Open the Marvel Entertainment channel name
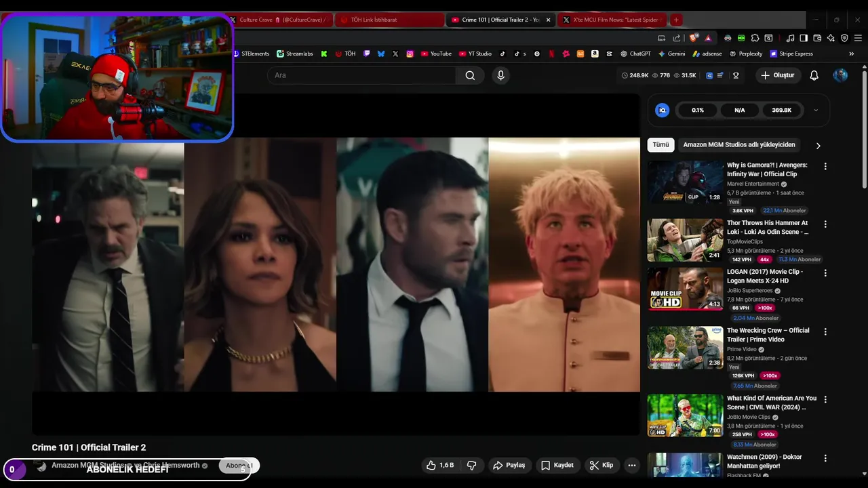 pyautogui.click(x=753, y=184)
